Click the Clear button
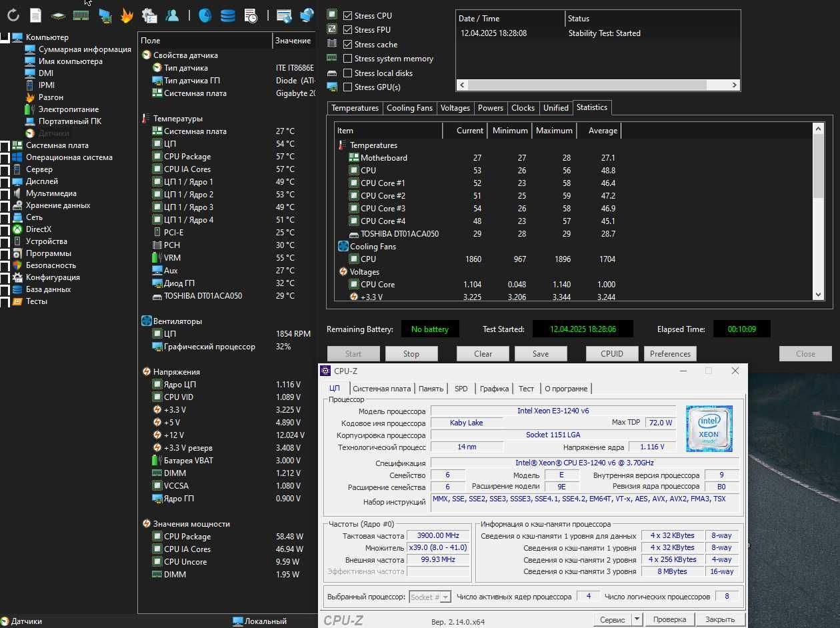Image resolution: width=840 pixels, height=628 pixels. click(x=483, y=354)
